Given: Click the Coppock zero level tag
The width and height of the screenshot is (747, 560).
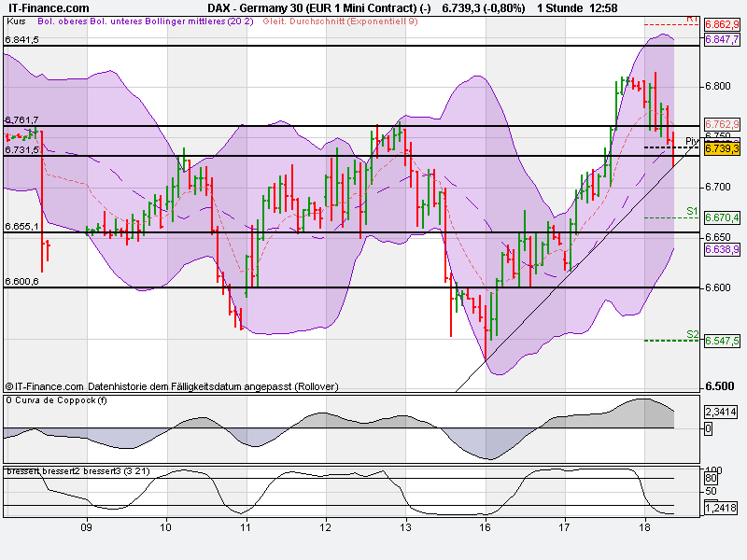Looking at the screenshot, I should (709, 429).
